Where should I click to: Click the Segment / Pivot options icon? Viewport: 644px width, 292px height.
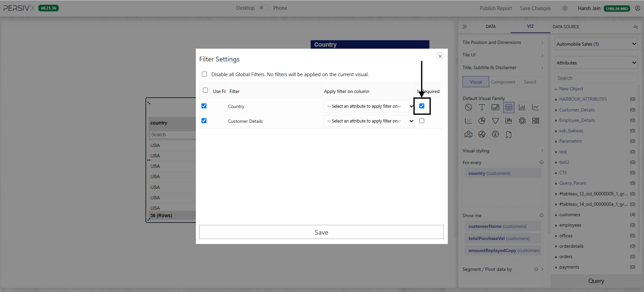coord(536,269)
